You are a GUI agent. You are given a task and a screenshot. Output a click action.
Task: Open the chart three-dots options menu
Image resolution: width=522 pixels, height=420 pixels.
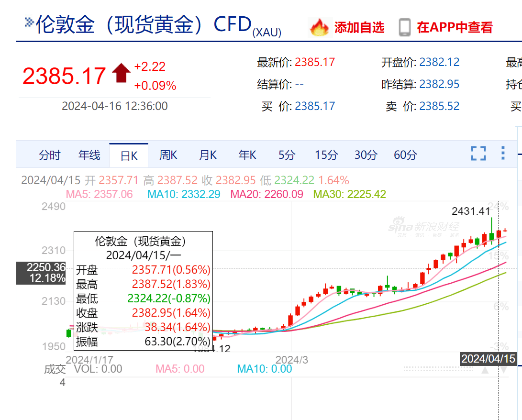[x=503, y=153]
